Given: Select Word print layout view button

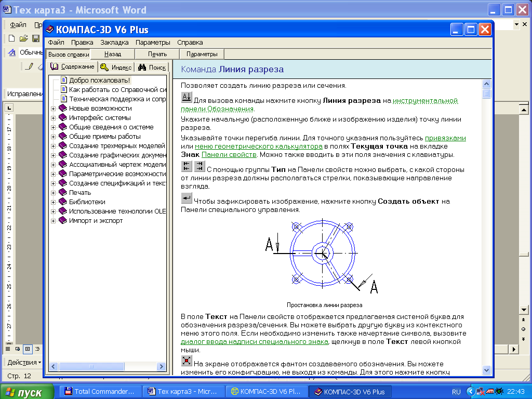Looking at the screenshot, I should [28, 349].
